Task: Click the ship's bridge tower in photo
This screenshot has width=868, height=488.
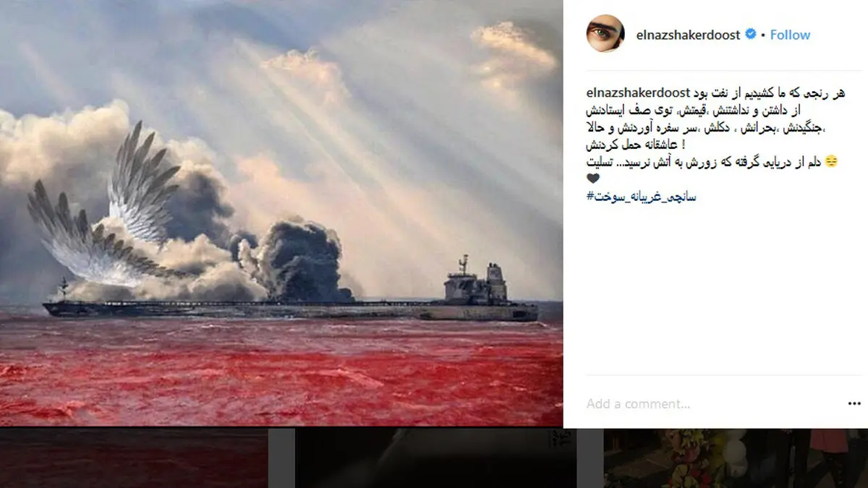Action: [476, 282]
